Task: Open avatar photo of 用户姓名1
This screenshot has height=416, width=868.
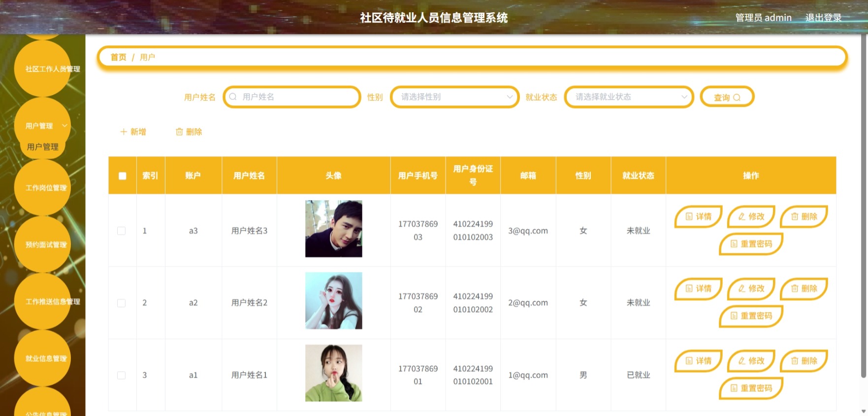Action: click(x=334, y=373)
